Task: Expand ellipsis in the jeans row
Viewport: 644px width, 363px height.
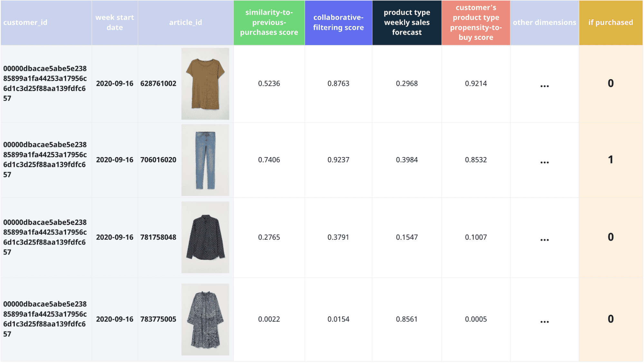Action: point(544,162)
